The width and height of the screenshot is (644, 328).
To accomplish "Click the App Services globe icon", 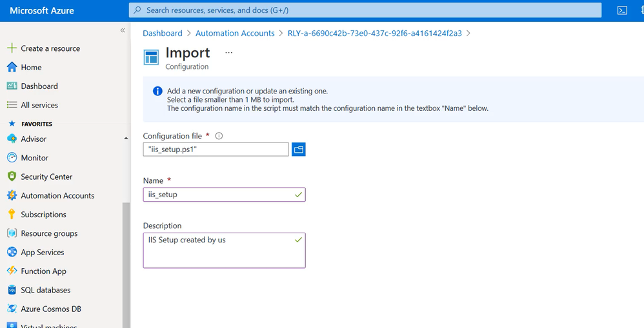I will coord(12,252).
